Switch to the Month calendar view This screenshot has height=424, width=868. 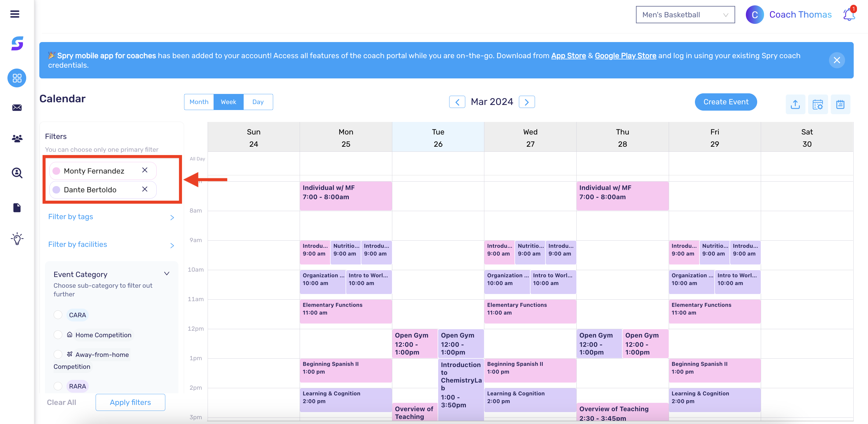coord(199,102)
